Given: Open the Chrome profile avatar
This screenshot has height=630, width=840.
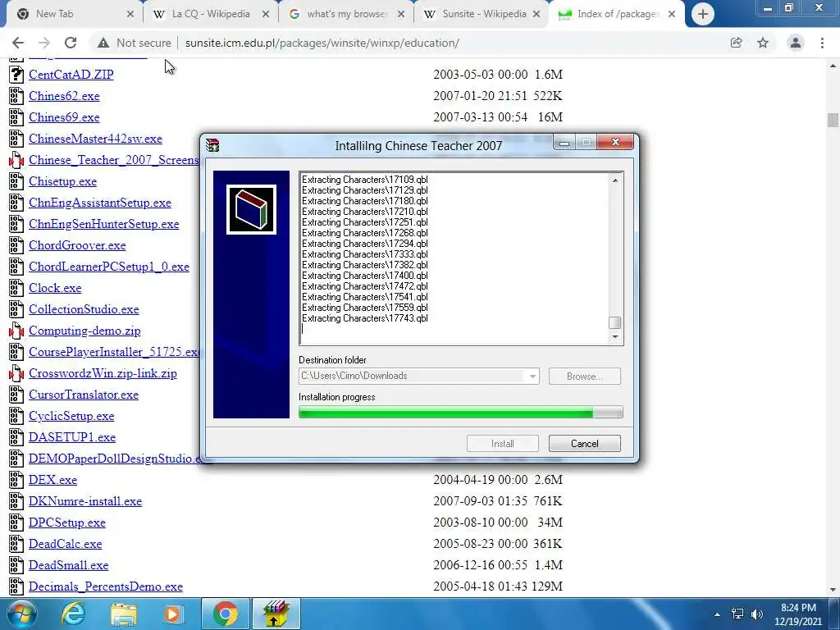Looking at the screenshot, I should pyautogui.click(x=796, y=43).
